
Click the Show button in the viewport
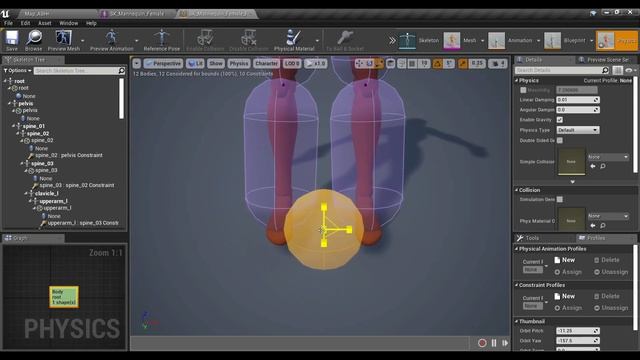[216, 64]
